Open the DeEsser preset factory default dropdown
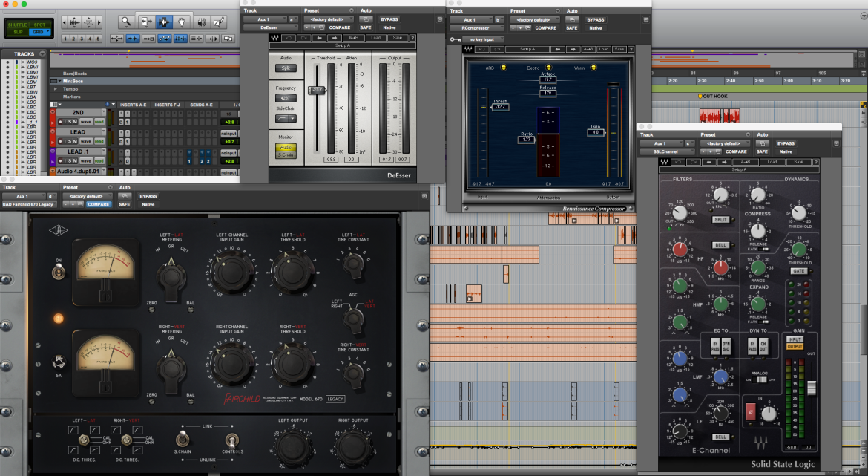868x476 pixels. (328, 19)
